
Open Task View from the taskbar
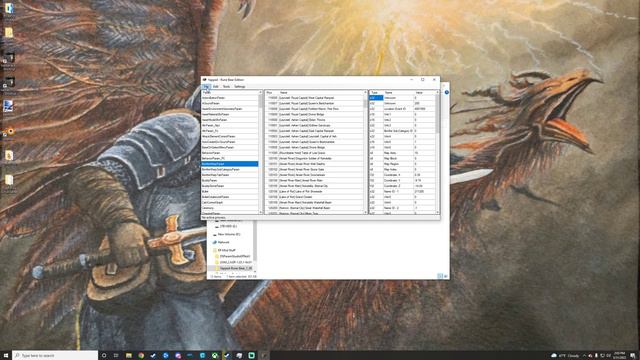pos(116,356)
